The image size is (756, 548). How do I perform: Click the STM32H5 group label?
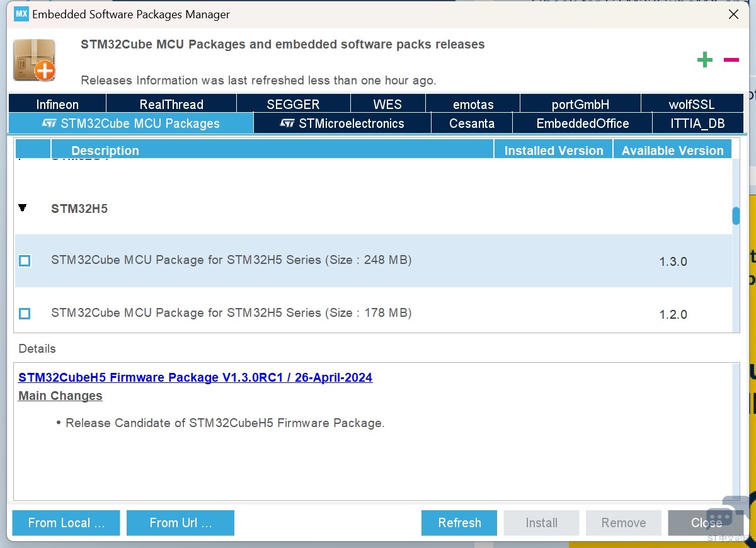(79, 208)
